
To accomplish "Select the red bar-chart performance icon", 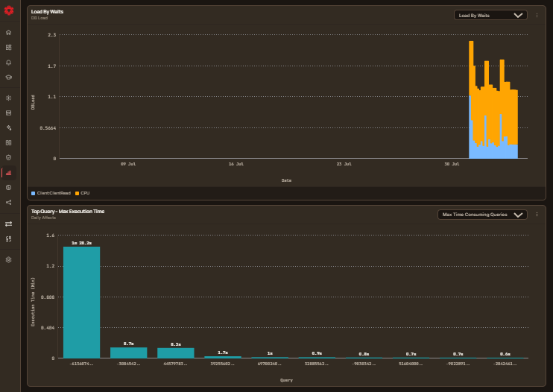I will point(9,173).
